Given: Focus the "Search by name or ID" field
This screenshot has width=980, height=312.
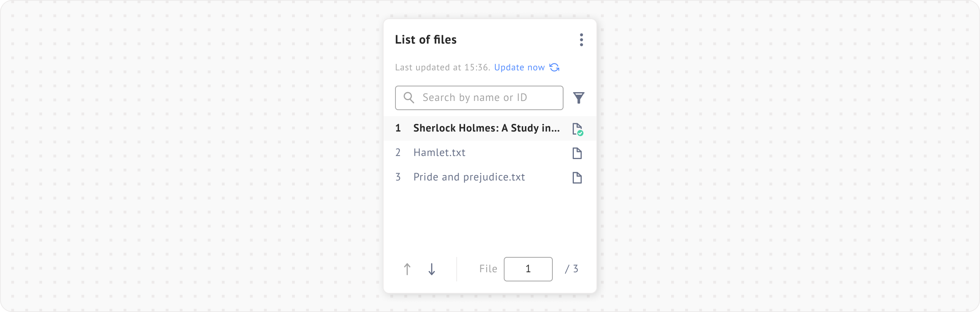Looking at the screenshot, I should (486, 98).
